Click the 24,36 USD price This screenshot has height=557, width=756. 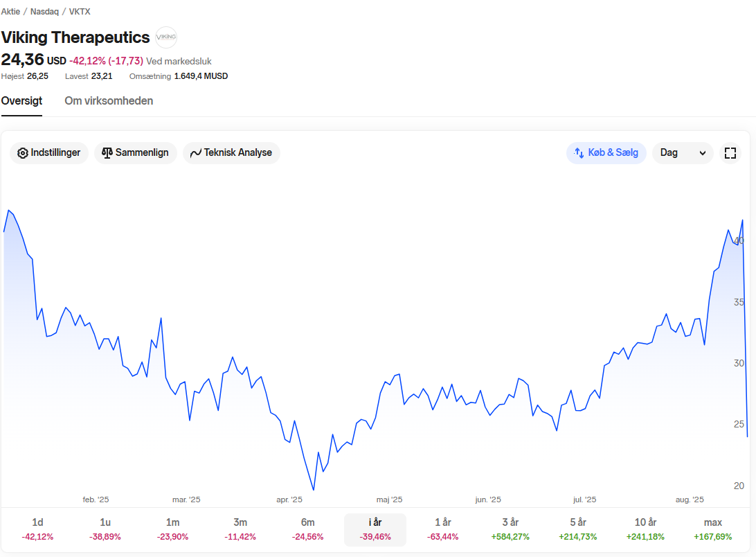33,60
